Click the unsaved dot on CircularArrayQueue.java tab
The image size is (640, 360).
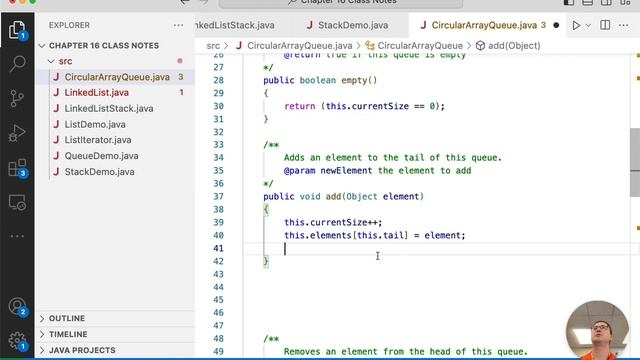click(x=556, y=25)
